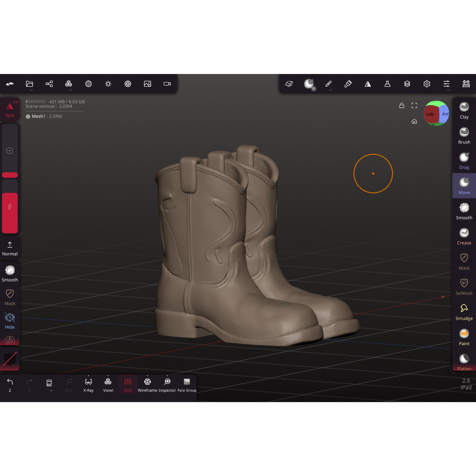Select the Brush tool

[464, 136]
